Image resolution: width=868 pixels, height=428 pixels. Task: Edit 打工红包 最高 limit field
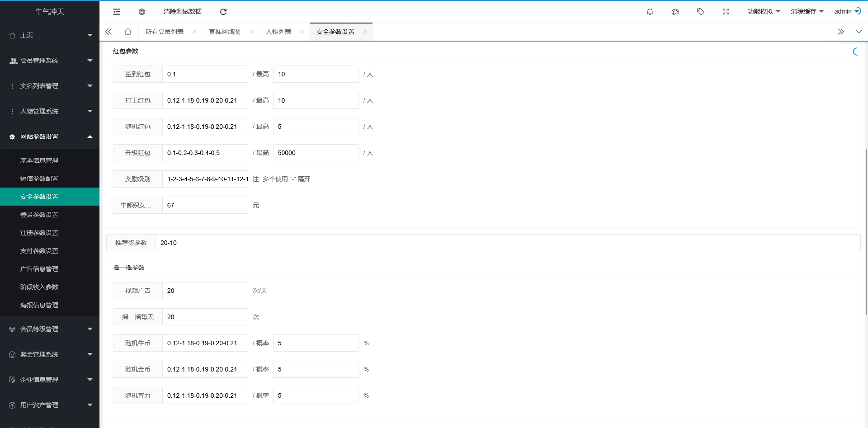316,100
